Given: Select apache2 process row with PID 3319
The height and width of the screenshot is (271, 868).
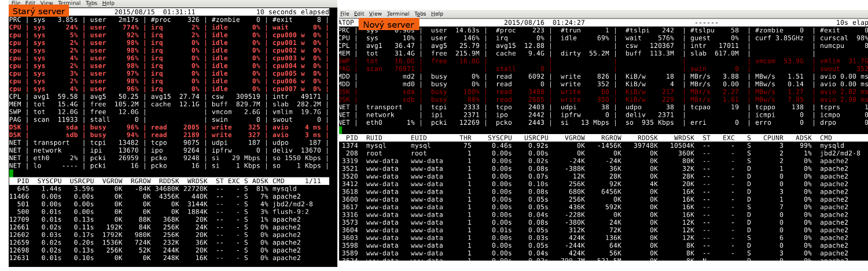Looking at the screenshot, I should pos(602,161).
